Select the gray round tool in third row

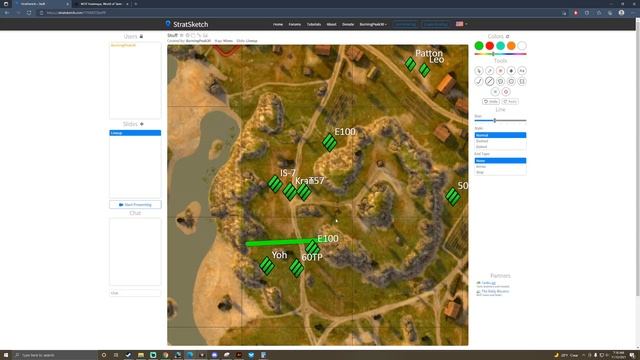coord(495,92)
